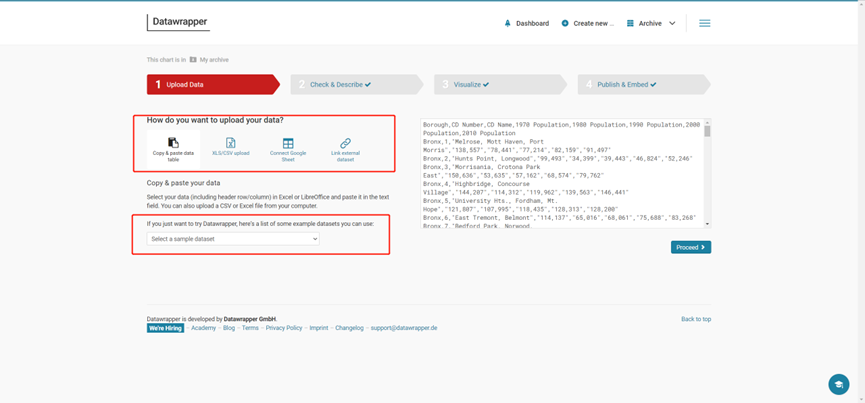
Task: Select the Copy & paste data table icon
Action: (173, 143)
